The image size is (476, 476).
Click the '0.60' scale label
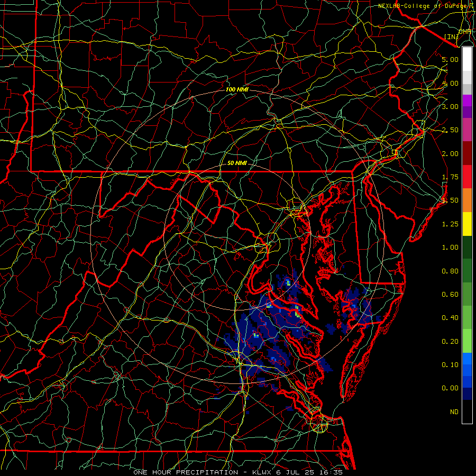click(450, 295)
